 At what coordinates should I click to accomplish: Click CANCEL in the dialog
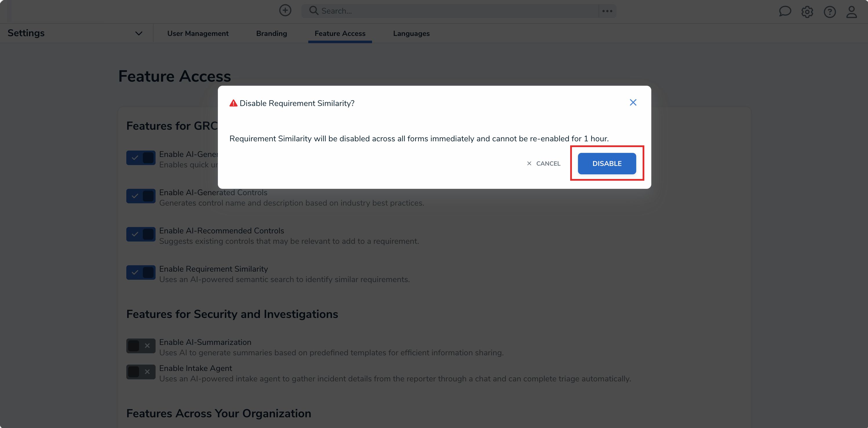tap(544, 163)
